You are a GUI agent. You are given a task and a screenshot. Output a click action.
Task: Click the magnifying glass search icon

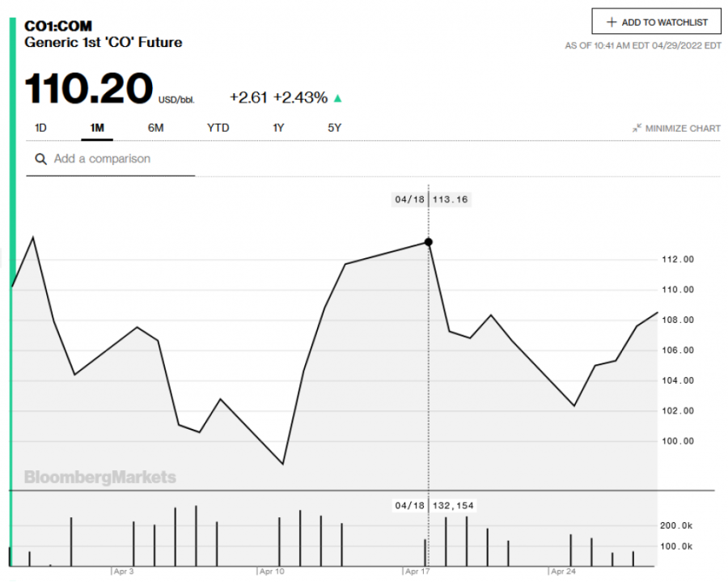[x=40, y=159]
